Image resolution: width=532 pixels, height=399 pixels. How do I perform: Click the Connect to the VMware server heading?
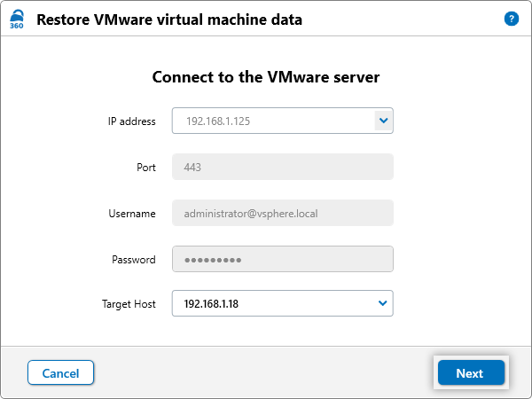(266, 77)
